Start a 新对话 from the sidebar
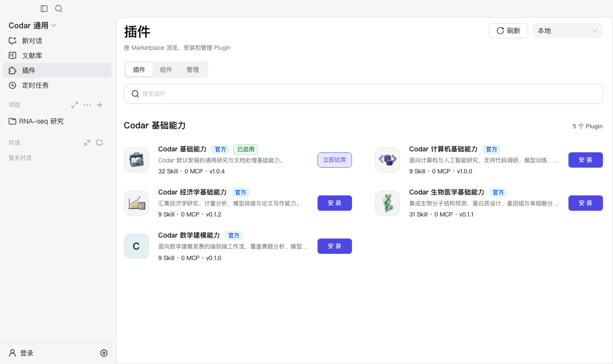Viewport: 613px width, 364px height. (x=57, y=41)
